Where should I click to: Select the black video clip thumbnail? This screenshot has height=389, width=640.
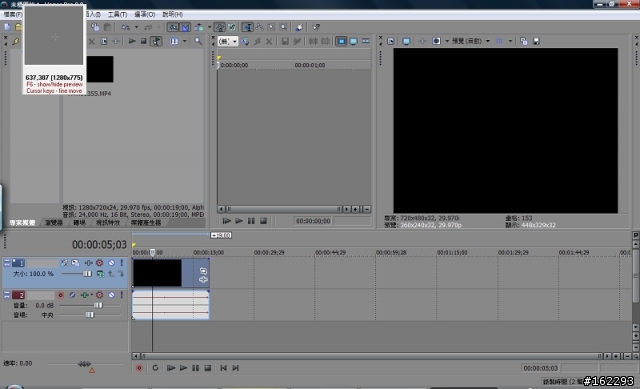click(x=99, y=69)
